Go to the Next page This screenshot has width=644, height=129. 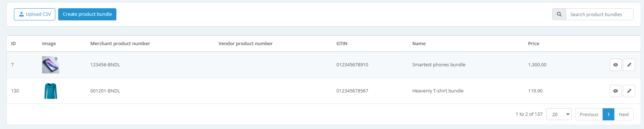624,114
